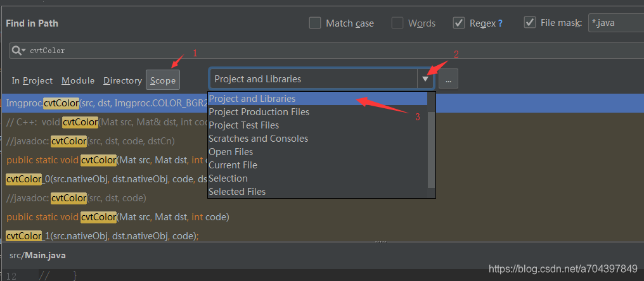
Task: Choose Project Production Files scope
Action: (318, 112)
